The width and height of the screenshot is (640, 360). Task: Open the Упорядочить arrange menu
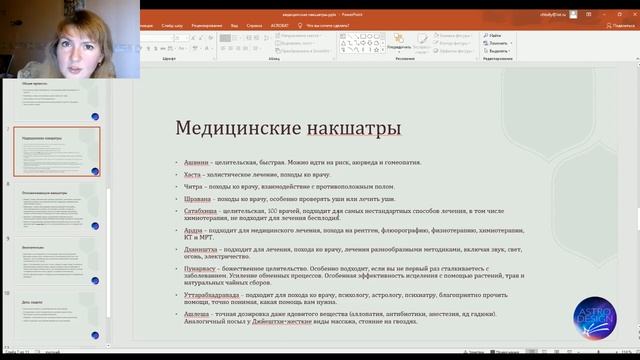tap(399, 42)
